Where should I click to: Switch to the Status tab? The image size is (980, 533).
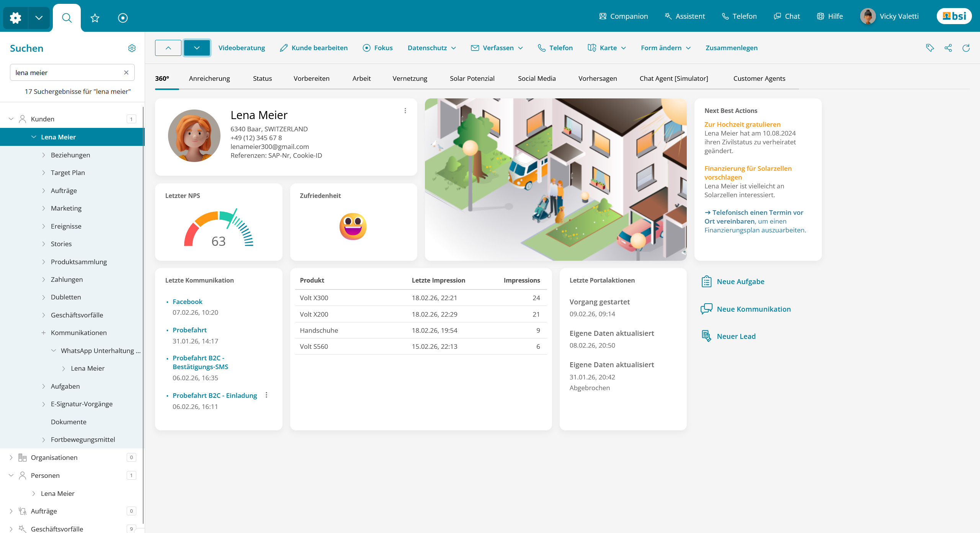tap(262, 78)
